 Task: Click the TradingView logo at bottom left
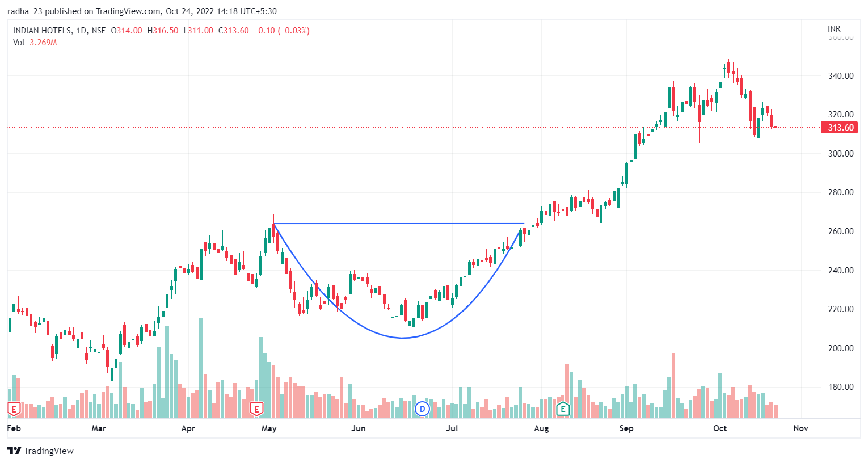(41, 451)
